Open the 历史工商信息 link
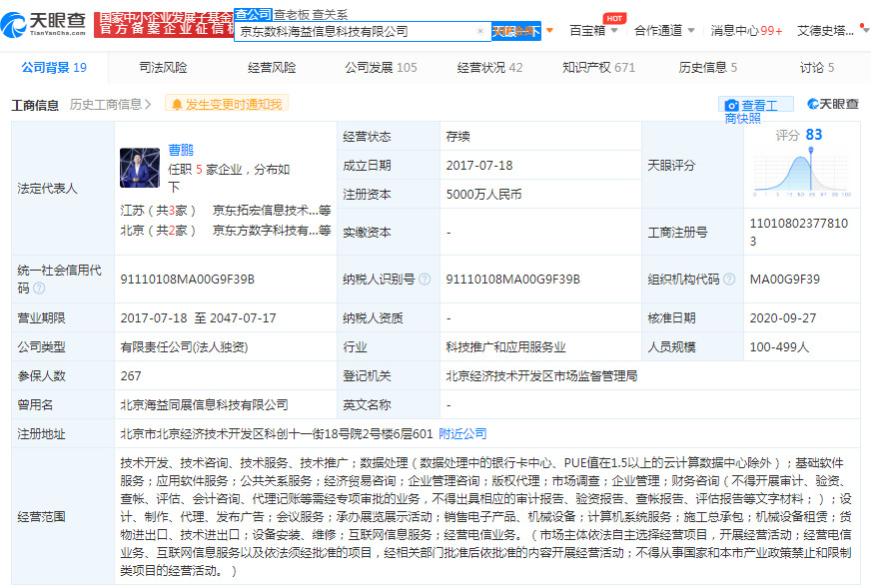 [x=111, y=105]
